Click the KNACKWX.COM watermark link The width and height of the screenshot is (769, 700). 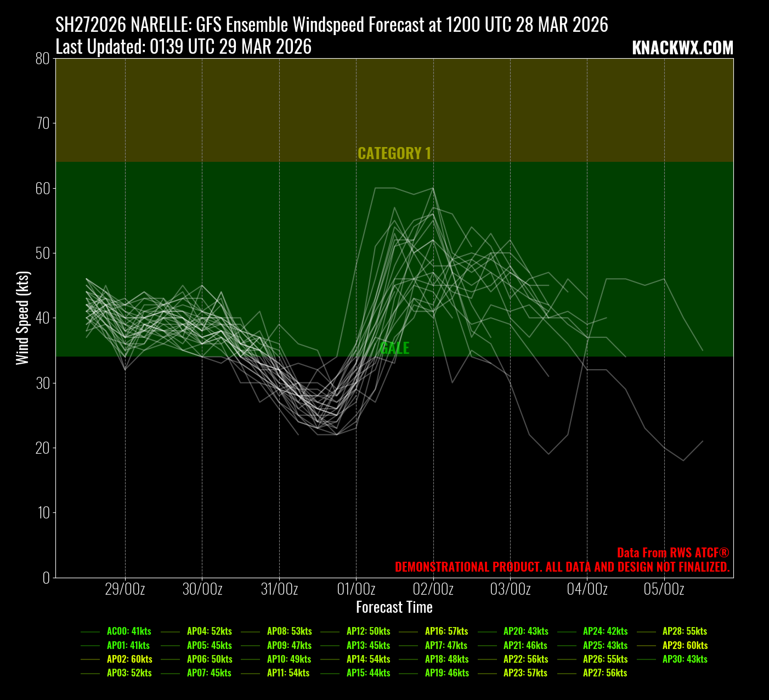[682, 48]
